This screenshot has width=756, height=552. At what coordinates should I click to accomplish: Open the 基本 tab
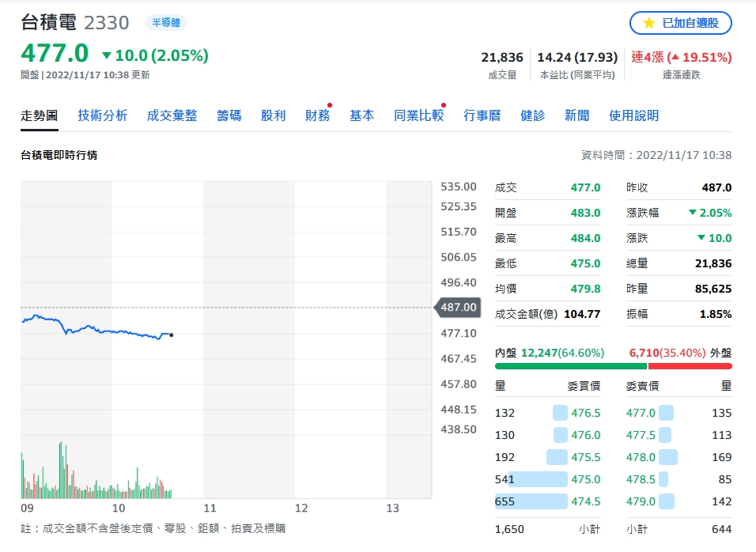362,115
